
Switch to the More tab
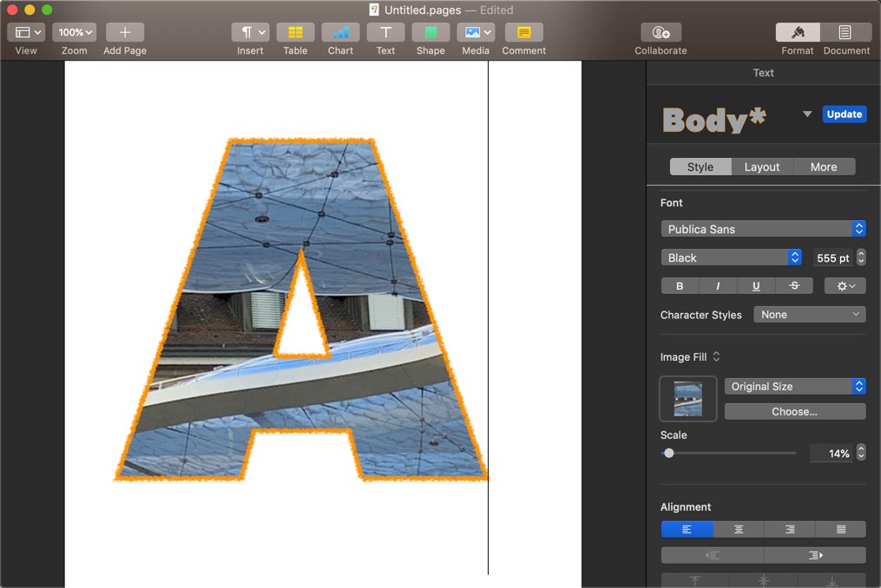click(x=824, y=167)
